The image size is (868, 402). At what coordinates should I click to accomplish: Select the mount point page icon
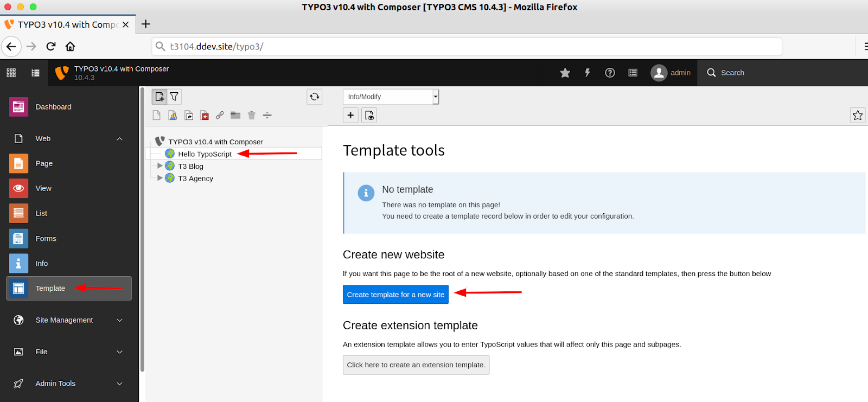coord(204,115)
